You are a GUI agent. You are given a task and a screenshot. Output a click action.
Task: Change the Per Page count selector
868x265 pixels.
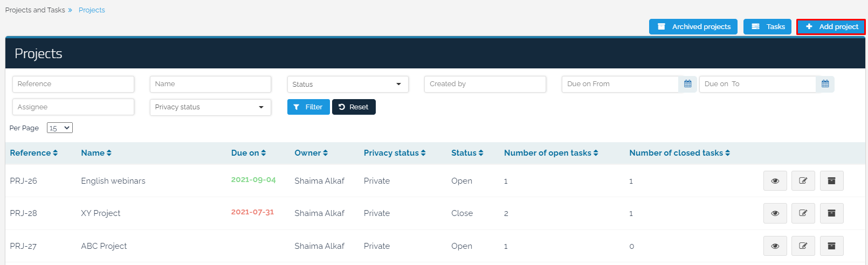(59, 128)
